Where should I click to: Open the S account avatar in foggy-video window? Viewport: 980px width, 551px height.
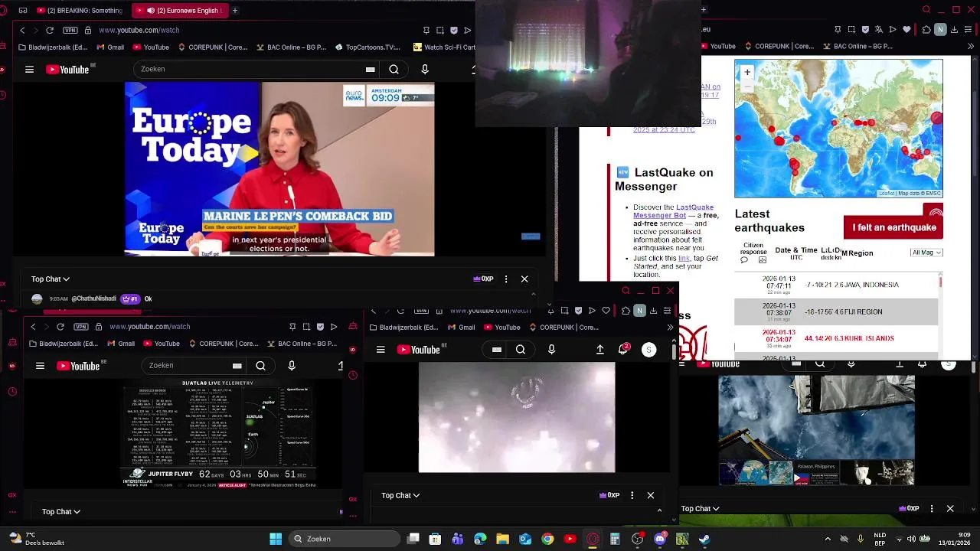[x=648, y=350]
